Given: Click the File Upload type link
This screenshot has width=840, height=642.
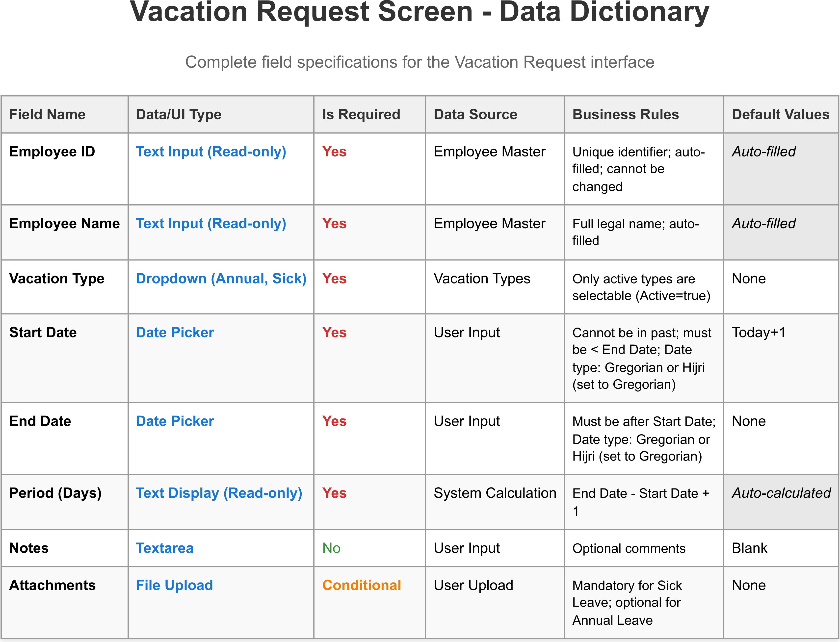Looking at the screenshot, I should [x=174, y=585].
